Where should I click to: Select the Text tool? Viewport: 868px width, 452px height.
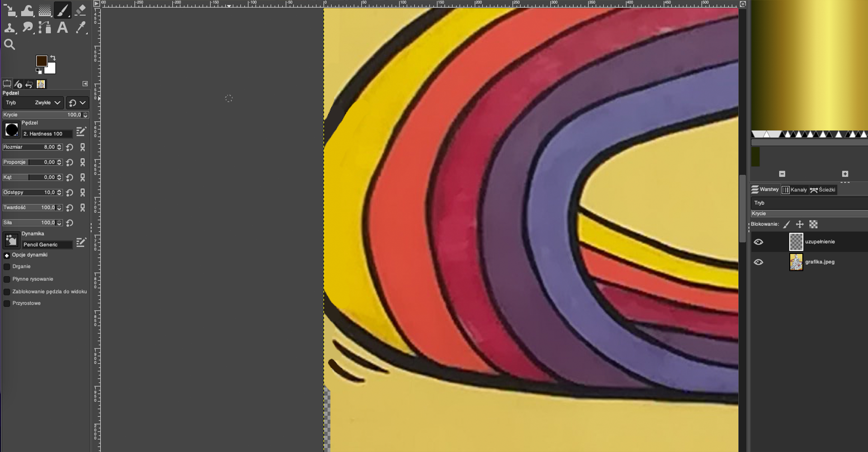pos(62,28)
